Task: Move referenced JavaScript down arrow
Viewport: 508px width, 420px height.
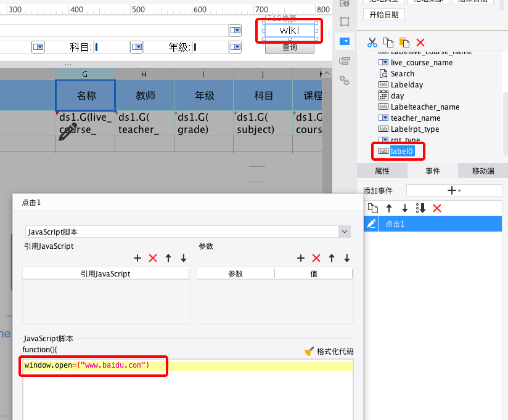Action: point(184,258)
